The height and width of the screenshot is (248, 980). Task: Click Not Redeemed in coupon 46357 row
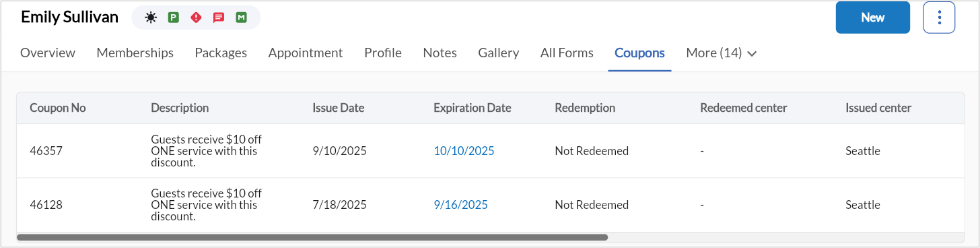point(592,151)
